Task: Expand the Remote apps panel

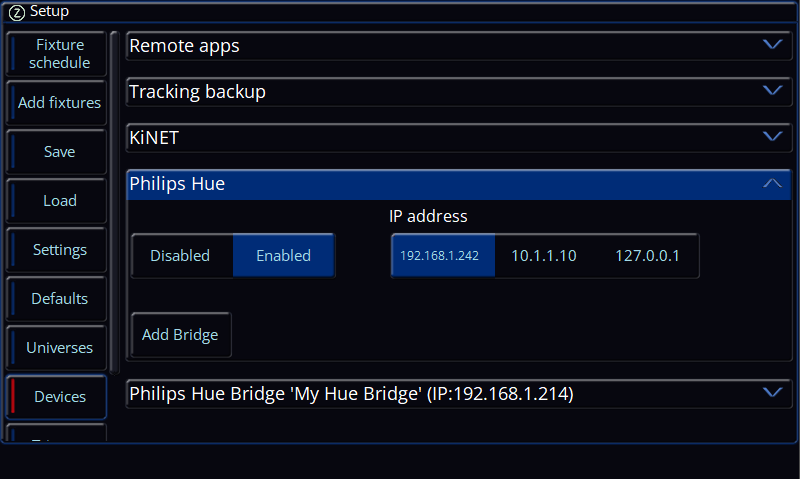Action: 458,46
